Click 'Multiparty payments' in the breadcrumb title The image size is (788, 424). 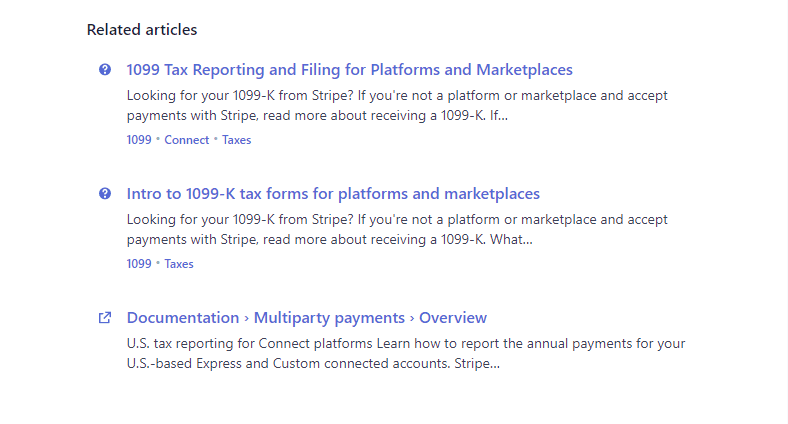coord(329,318)
